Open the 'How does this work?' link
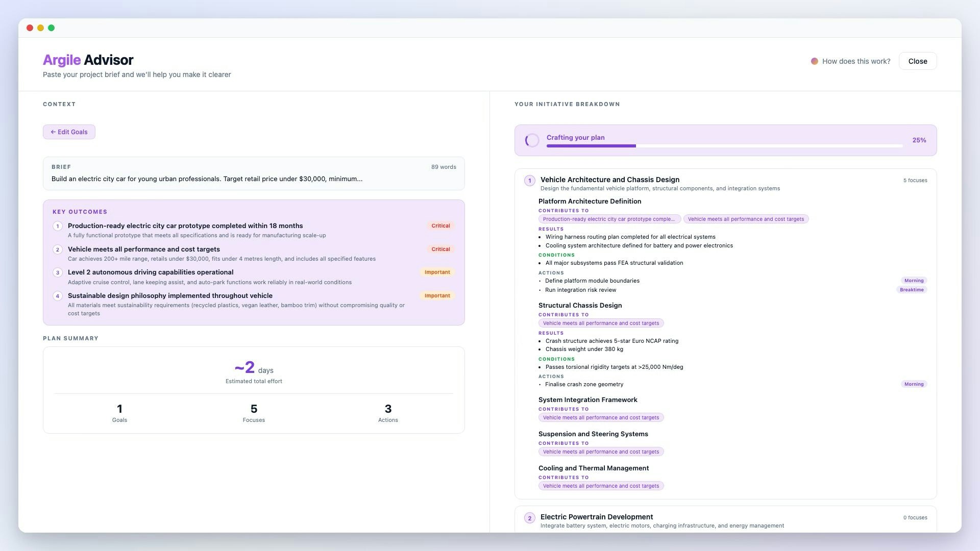Screen dimensions: 980x551 [x=856, y=61]
